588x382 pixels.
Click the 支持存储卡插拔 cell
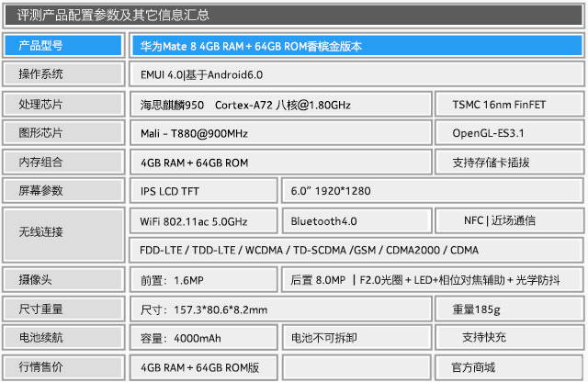(x=509, y=162)
